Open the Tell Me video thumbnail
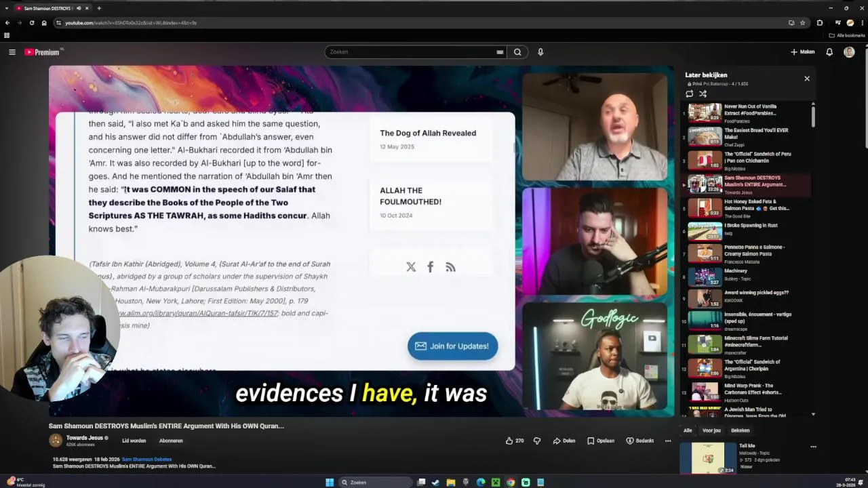The width and height of the screenshot is (868, 488). click(709, 458)
